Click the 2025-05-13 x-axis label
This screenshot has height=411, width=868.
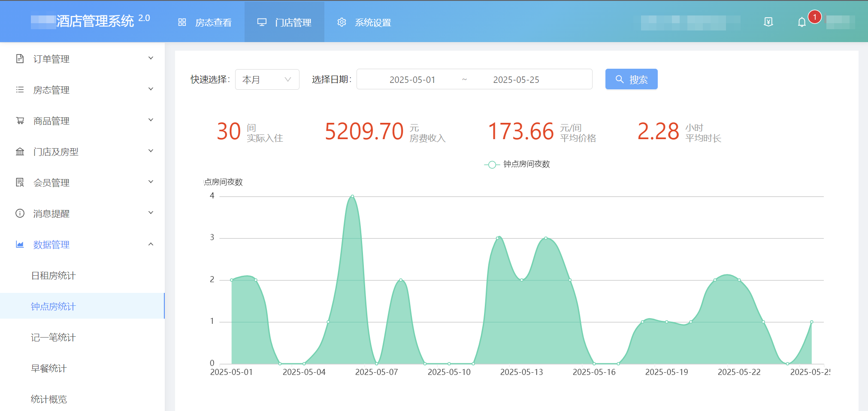click(521, 372)
